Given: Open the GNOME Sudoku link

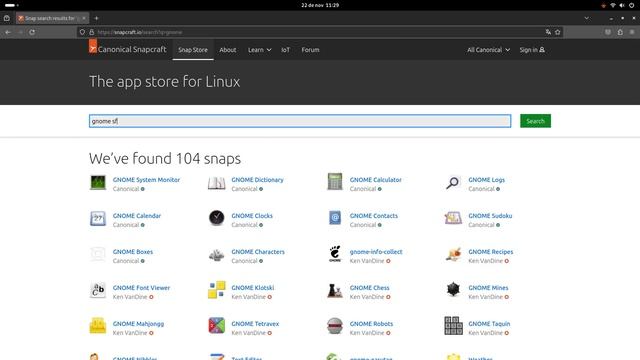Looking at the screenshot, I should click(x=490, y=216).
